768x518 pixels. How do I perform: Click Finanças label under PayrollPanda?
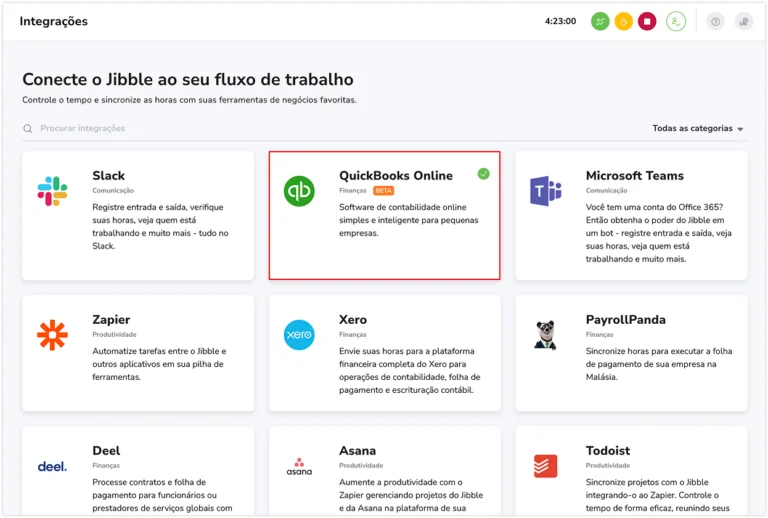(600, 334)
